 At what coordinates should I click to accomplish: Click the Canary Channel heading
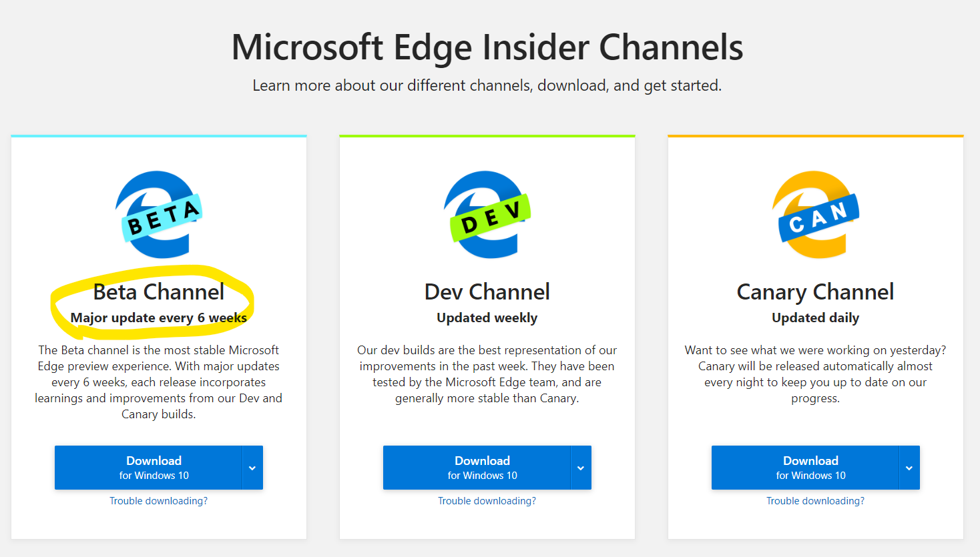(x=816, y=292)
